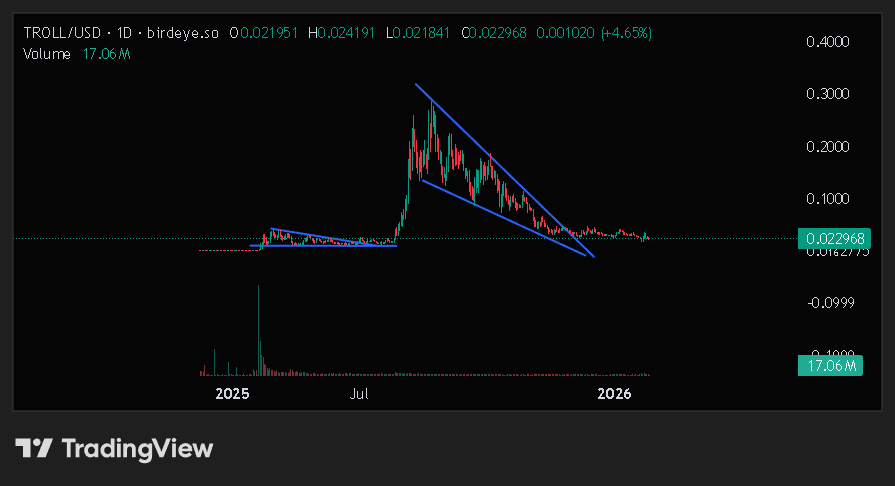Click the tallest volume spike bar
Viewport: 895px width, 486px height.
click(258, 330)
